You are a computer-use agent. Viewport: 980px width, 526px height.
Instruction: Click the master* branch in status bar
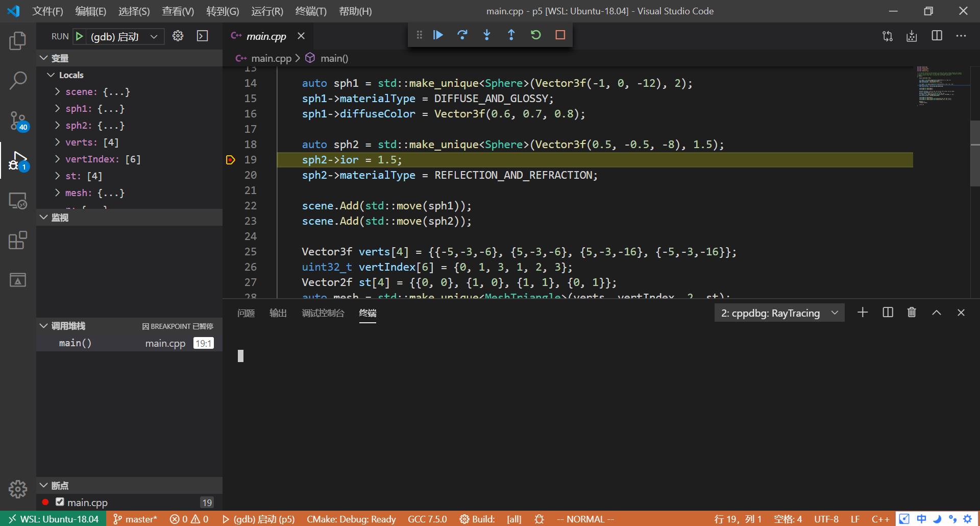135,519
